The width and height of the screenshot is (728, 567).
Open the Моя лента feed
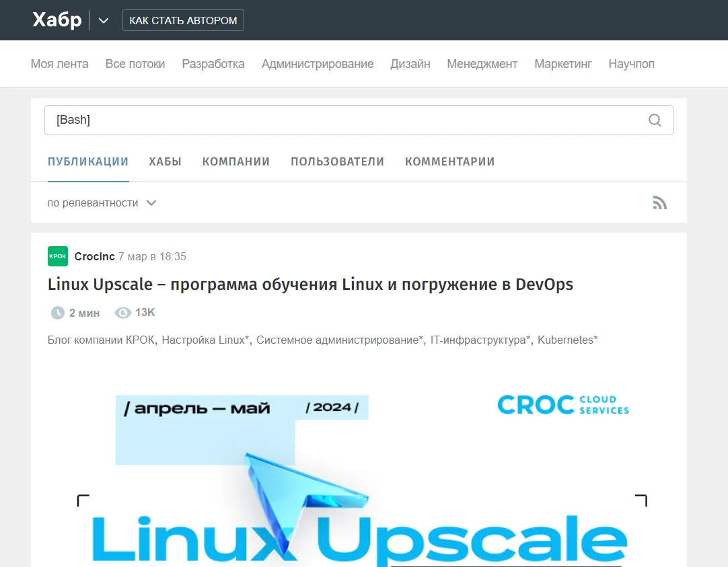click(x=60, y=64)
